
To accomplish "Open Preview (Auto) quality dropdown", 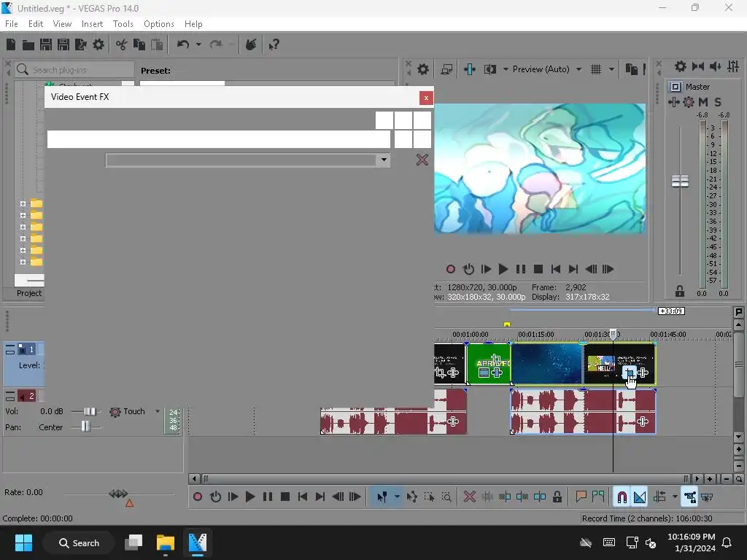I will (578, 69).
